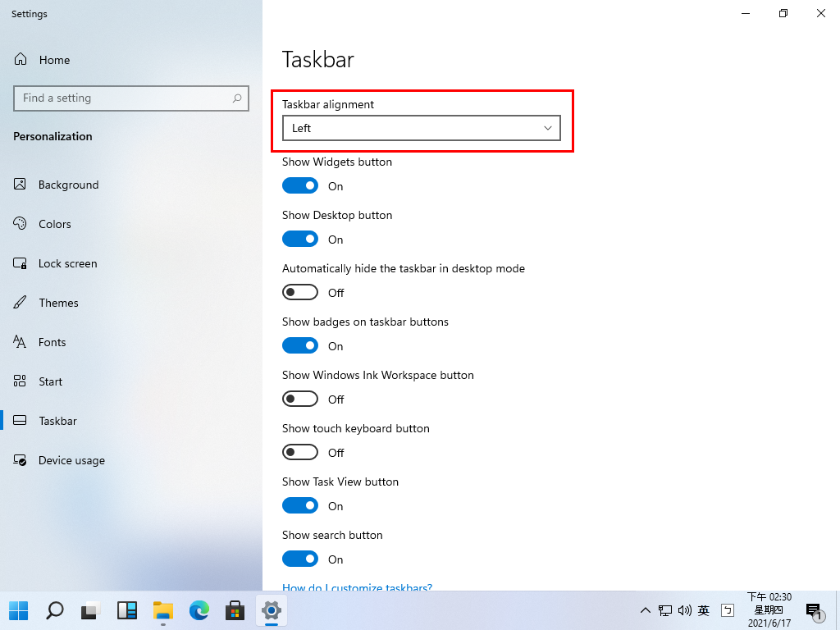840x630 pixels.
Task: Open notification center icon
Action: tap(815, 610)
